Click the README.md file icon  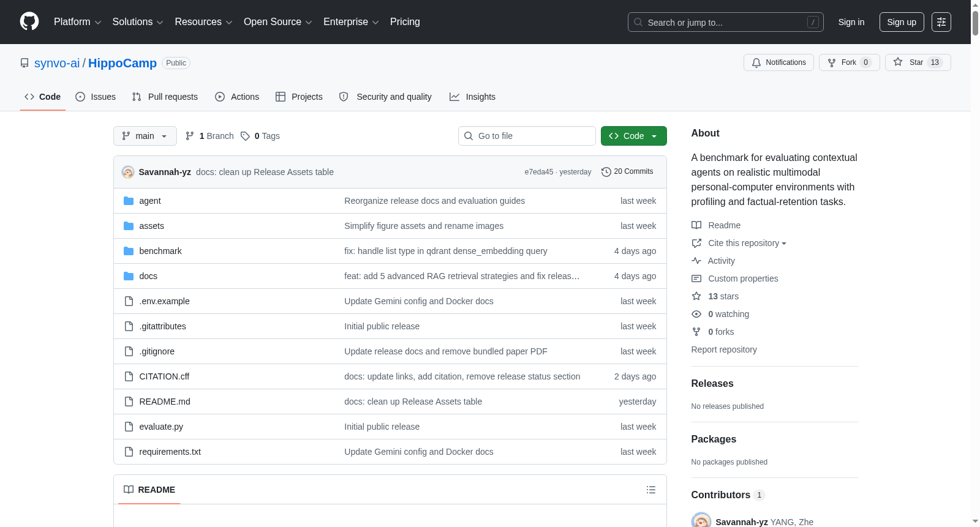pos(129,402)
